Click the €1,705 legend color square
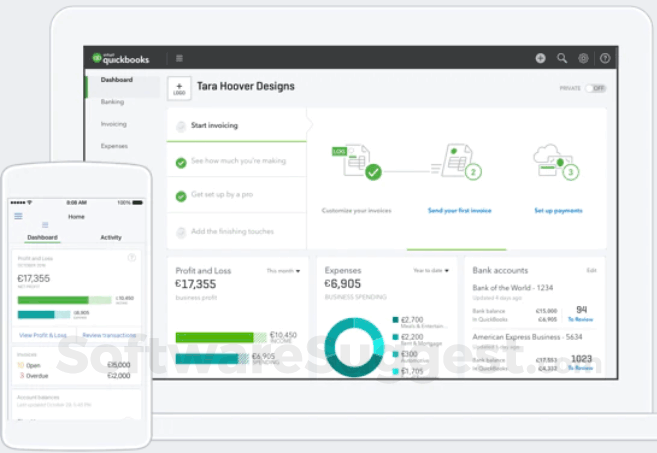 [x=395, y=371]
